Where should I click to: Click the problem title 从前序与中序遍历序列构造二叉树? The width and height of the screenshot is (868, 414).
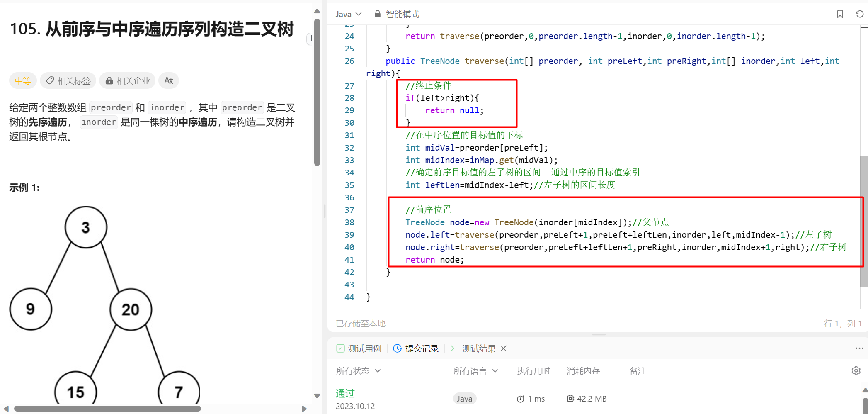pyautogui.click(x=170, y=29)
